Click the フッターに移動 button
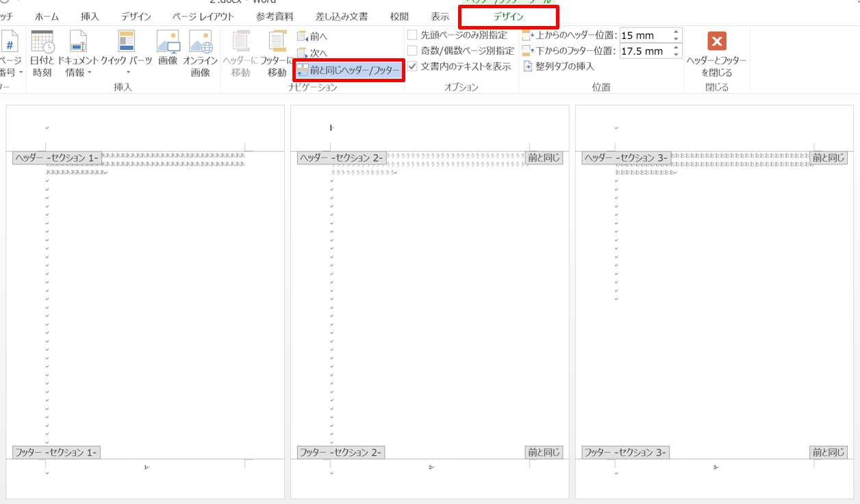Screen dimensions: 860x504 click(x=277, y=53)
